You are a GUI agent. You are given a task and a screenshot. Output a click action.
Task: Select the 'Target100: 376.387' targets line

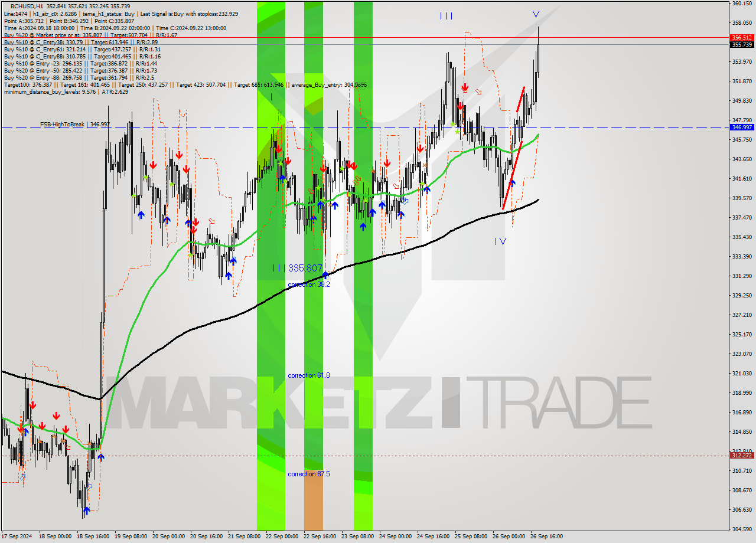185,84
